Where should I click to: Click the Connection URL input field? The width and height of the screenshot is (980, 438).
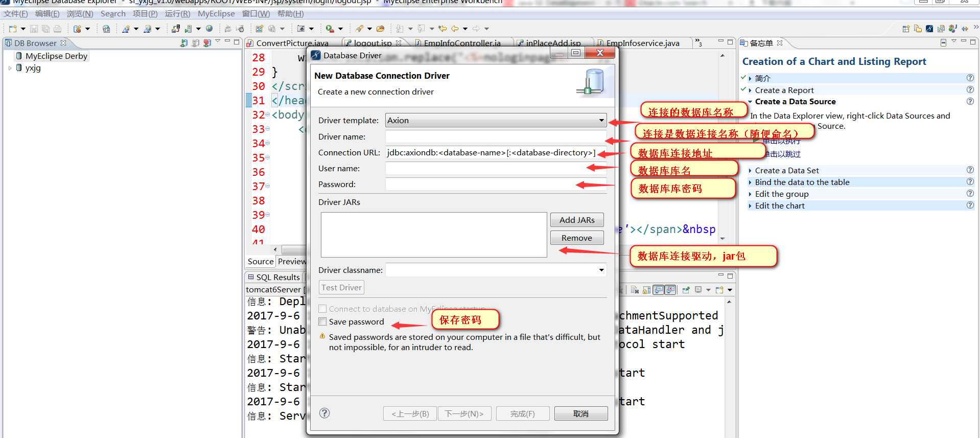[496, 152]
